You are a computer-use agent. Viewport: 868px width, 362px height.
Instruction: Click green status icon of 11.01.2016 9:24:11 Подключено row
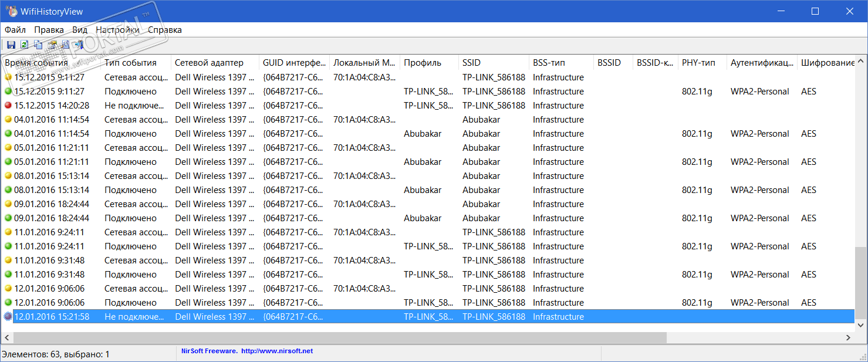(x=8, y=246)
